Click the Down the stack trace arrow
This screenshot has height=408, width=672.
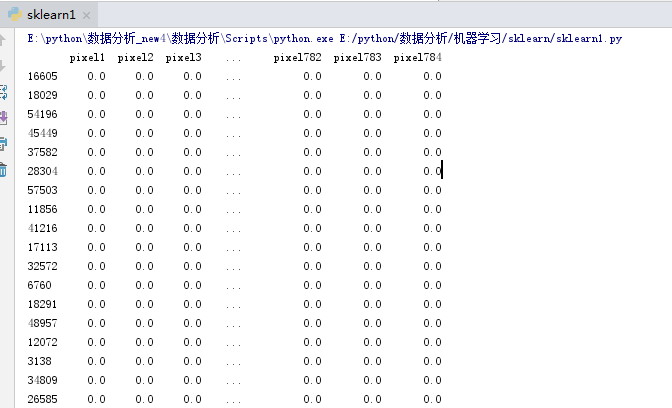(3, 66)
